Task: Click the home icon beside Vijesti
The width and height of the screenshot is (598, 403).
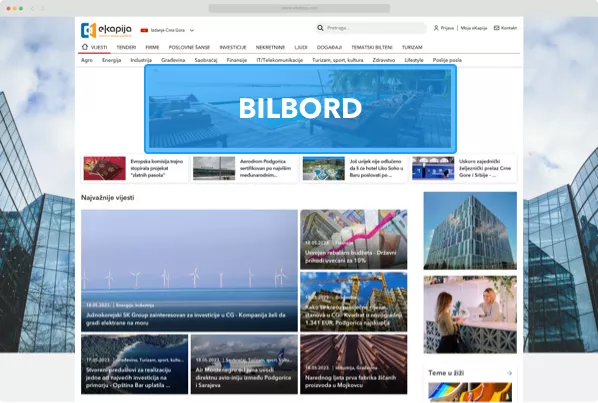Action: point(85,47)
